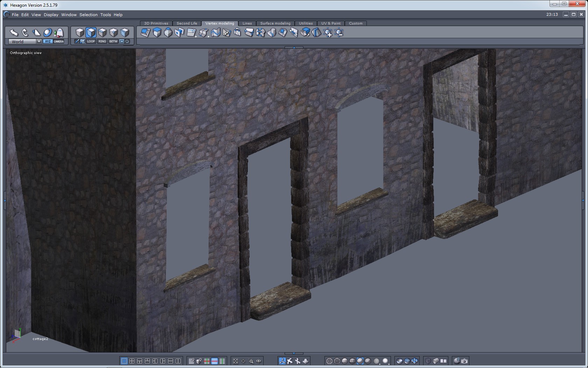
Task: Select the arrow selection manipulator tool
Action: click(14, 33)
